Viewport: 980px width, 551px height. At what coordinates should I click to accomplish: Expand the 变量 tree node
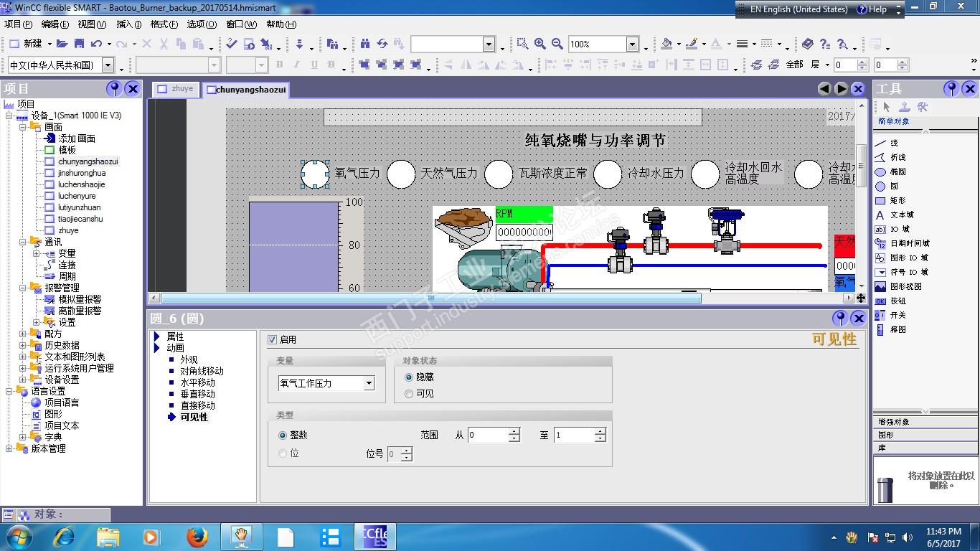pos(36,253)
